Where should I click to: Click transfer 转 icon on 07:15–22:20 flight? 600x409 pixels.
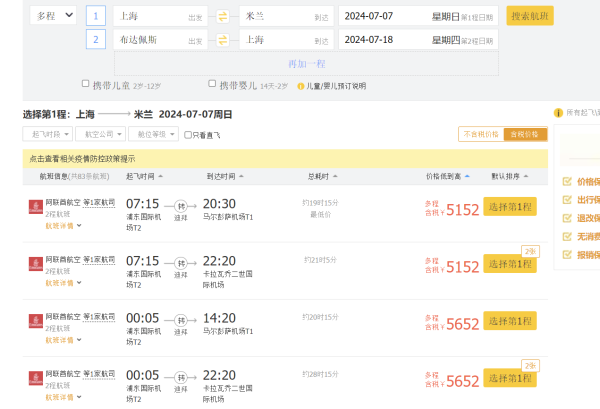pyautogui.click(x=181, y=263)
